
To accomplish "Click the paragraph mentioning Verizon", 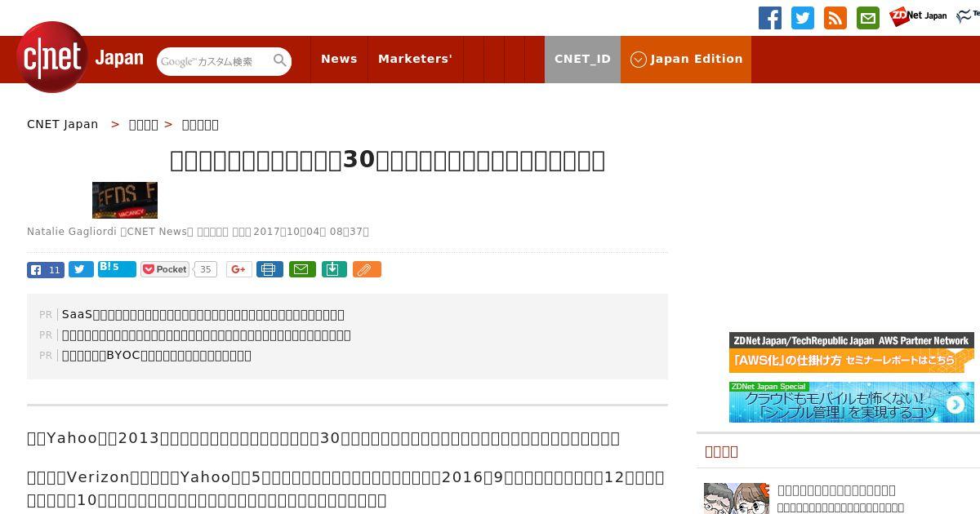I will pyautogui.click(x=346, y=488).
